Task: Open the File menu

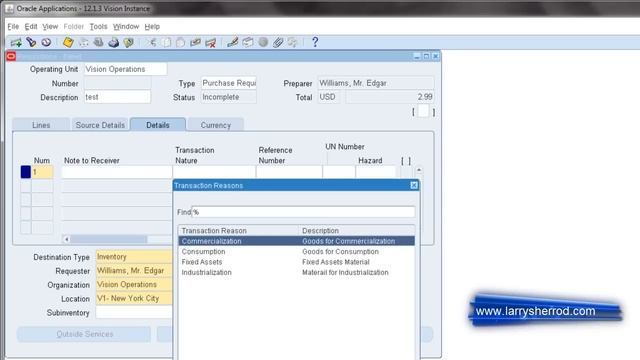Action: tap(13, 27)
